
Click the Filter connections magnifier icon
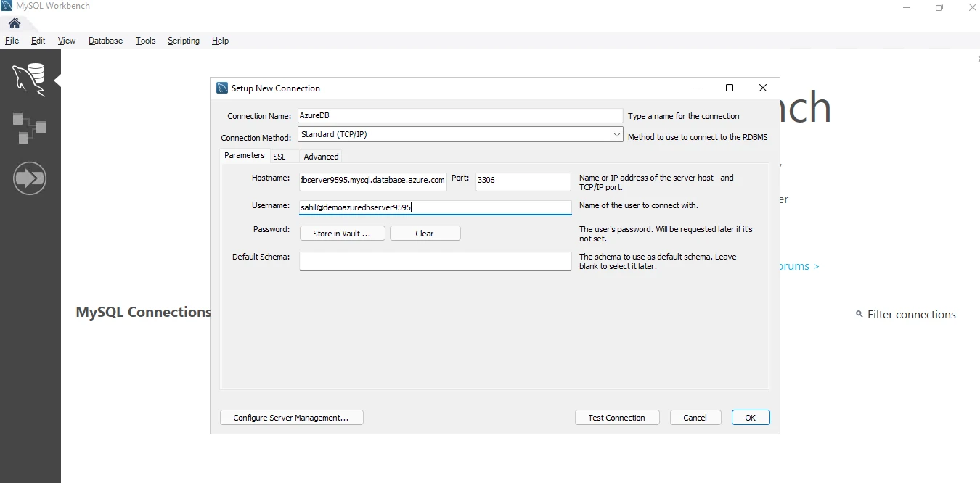859,314
